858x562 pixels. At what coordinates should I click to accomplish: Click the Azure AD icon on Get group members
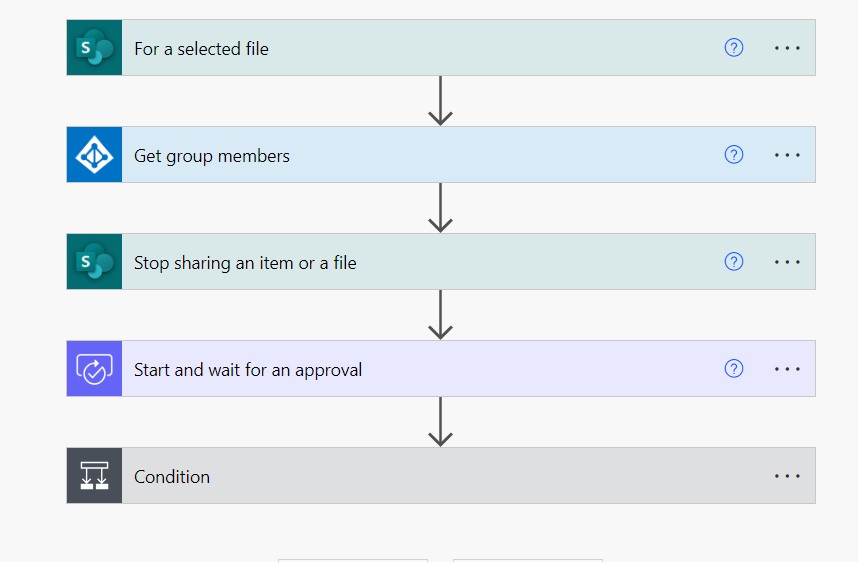94,155
